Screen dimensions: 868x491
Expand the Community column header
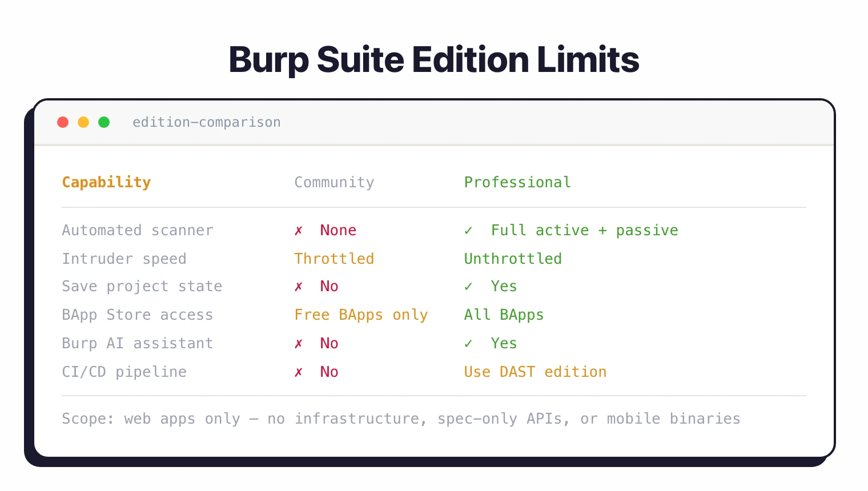coord(334,182)
